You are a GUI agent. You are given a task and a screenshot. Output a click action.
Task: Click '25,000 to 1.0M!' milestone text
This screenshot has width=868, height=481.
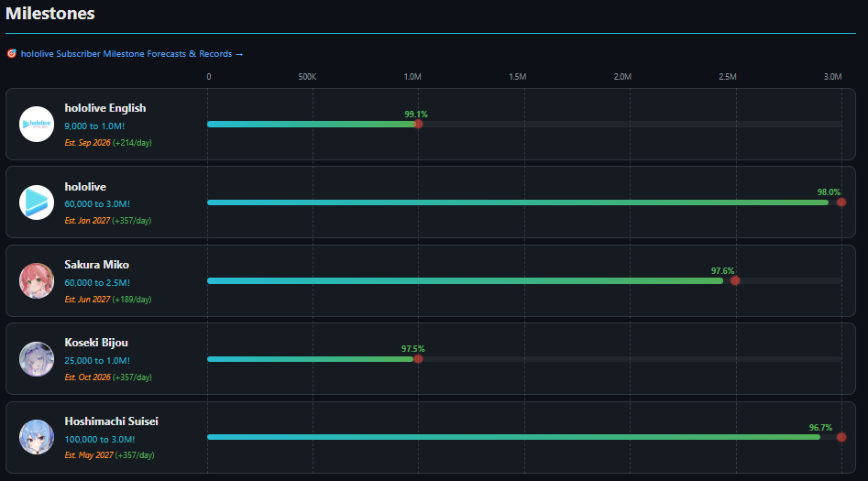tap(97, 361)
